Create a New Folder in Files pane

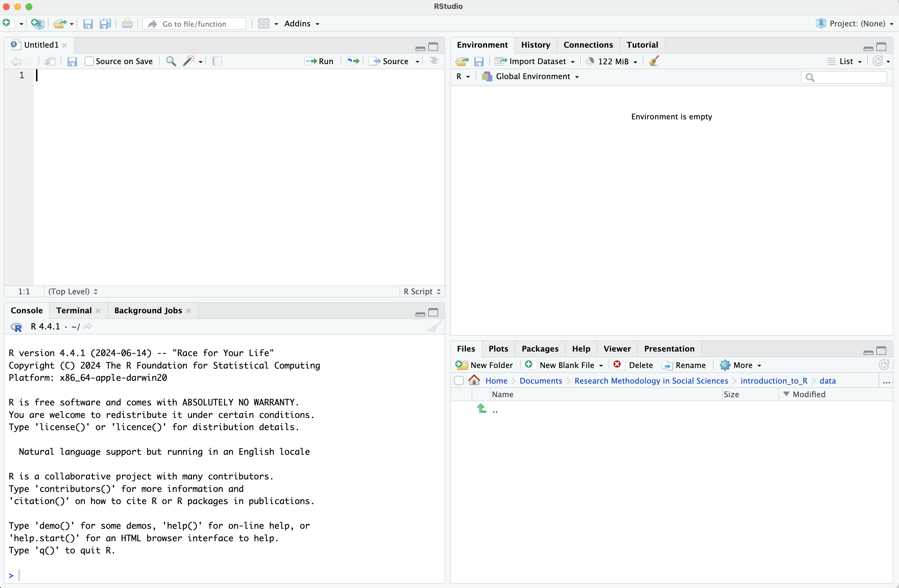click(x=484, y=365)
